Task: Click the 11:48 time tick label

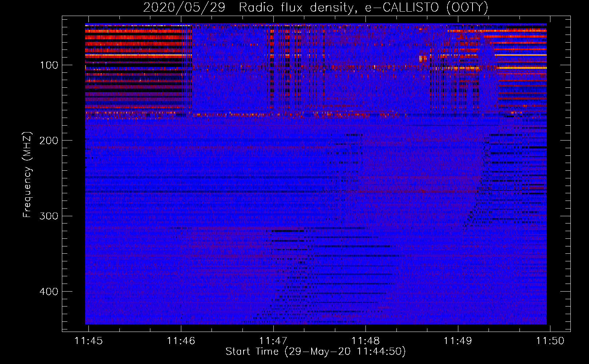Action: click(365, 341)
